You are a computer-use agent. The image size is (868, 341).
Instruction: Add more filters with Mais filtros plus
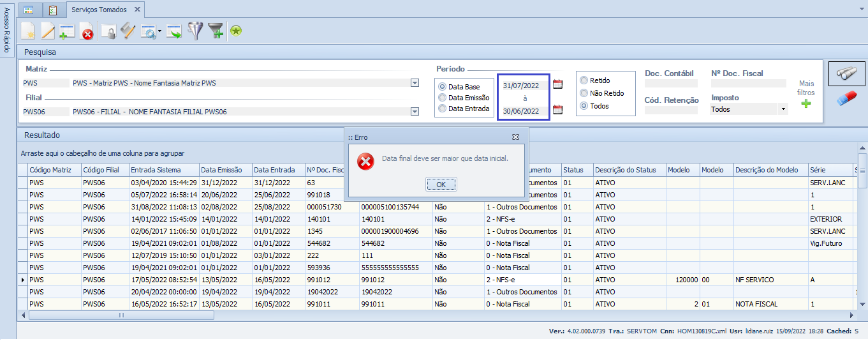pyautogui.click(x=806, y=103)
